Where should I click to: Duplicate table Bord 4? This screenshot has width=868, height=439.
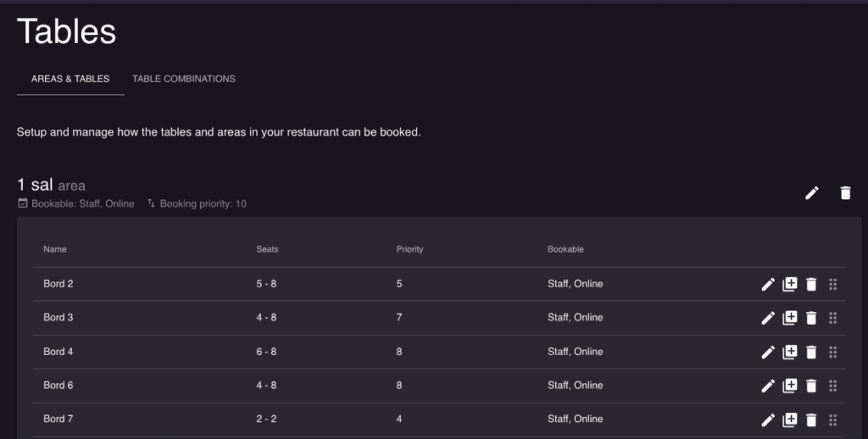coord(789,352)
